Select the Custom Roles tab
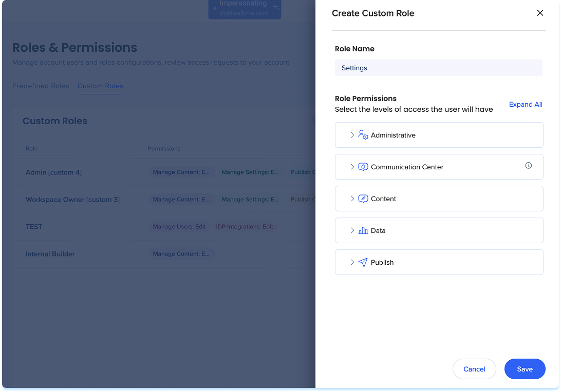561x392 pixels. pos(100,86)
